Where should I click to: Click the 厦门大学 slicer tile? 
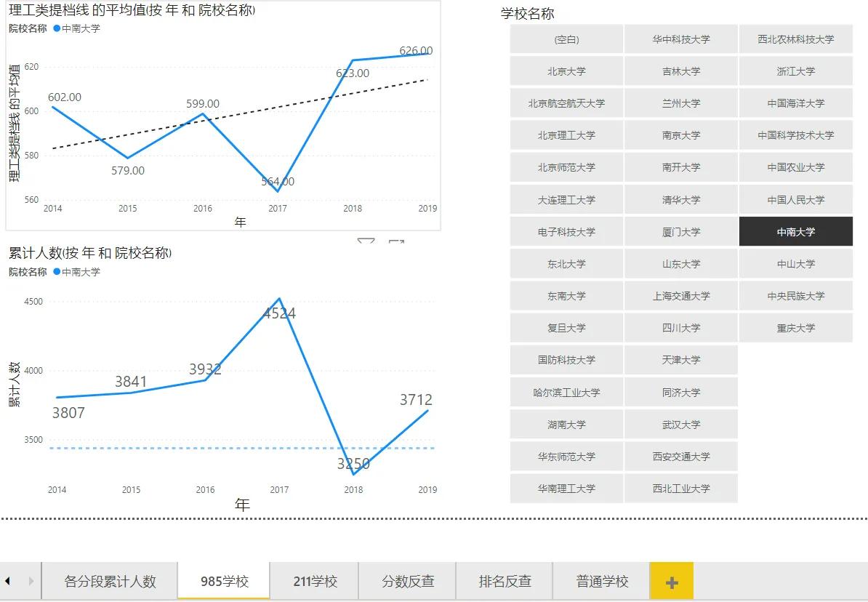tap(681, 232)
